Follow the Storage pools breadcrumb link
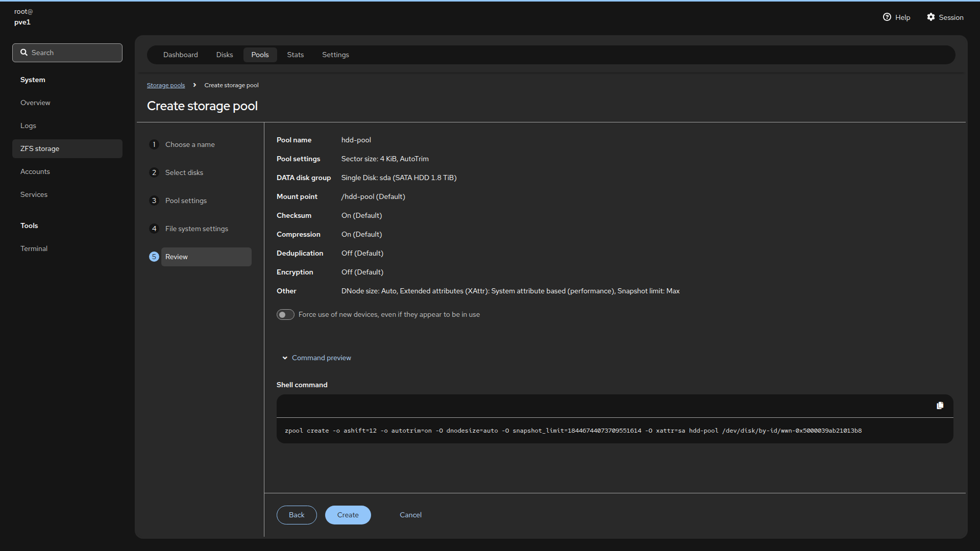Viewport: 980px width, 551px height. point(166,85)
